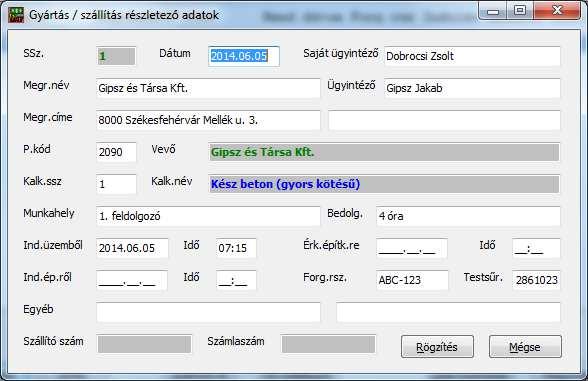588x381 pixels.
Task: Click the Bedolg. field showing 4 óra
Action: click(x=468, y=216)
